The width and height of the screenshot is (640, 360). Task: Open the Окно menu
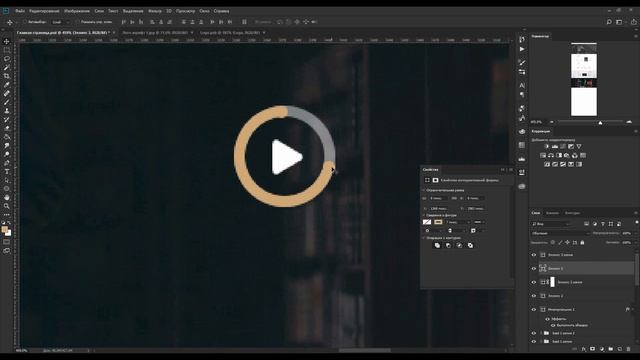[204, 11]
